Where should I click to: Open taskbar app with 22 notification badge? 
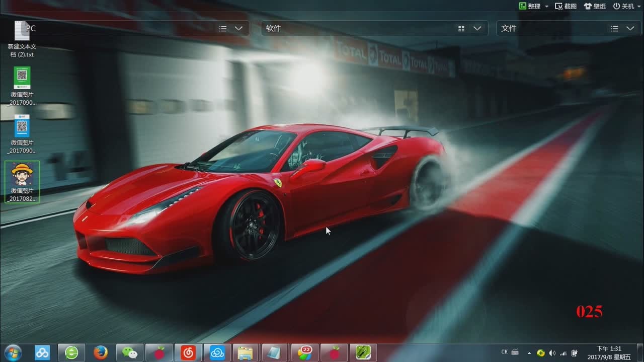coord(304,352)
